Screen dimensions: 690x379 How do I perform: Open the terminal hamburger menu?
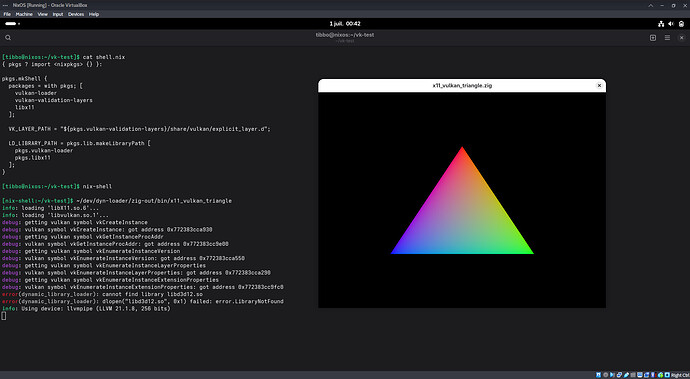(x=667, y=38)
